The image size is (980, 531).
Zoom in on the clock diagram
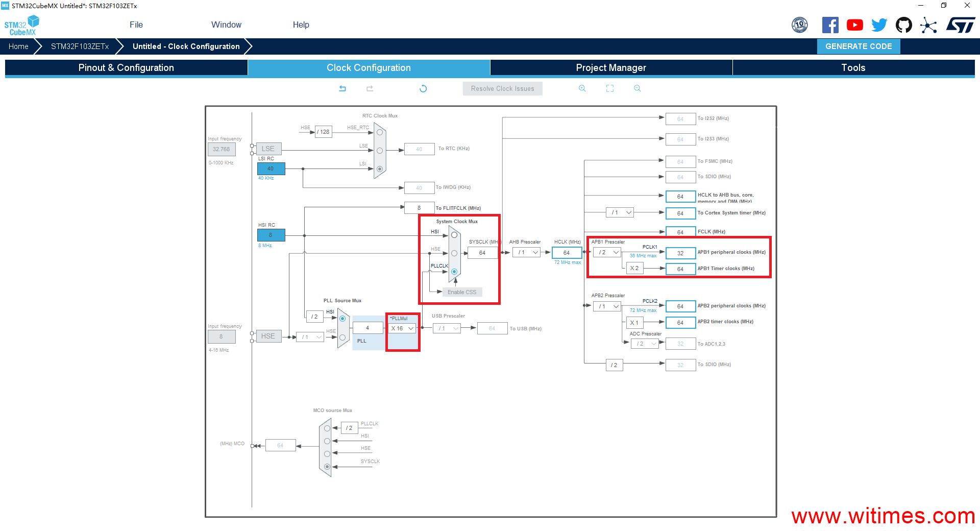pos(582,88)
